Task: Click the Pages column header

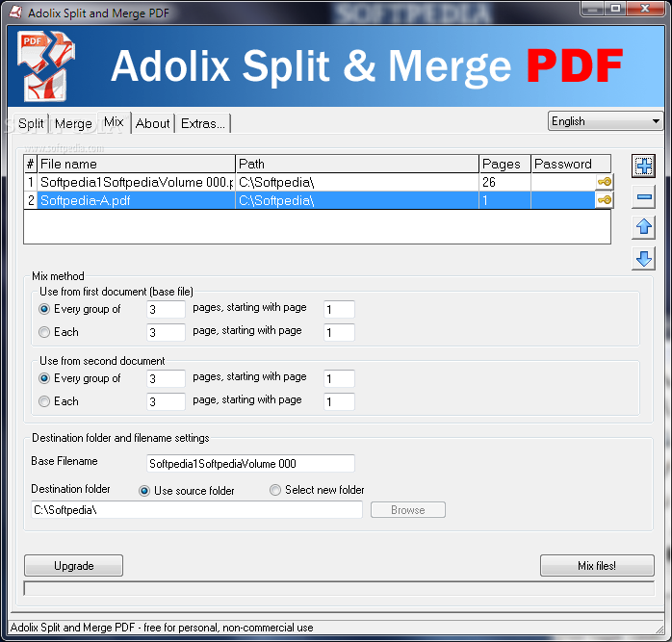Action: pyautogui.click(x=504, y=164)
